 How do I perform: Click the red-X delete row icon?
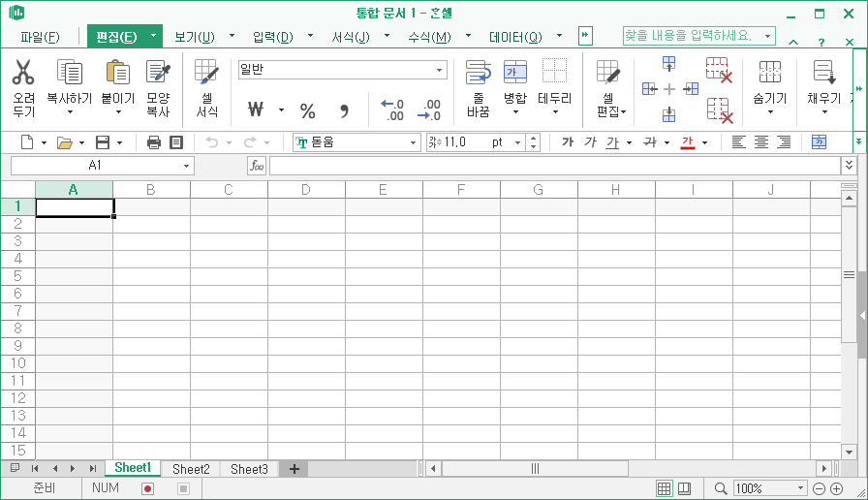click(719, 71)
